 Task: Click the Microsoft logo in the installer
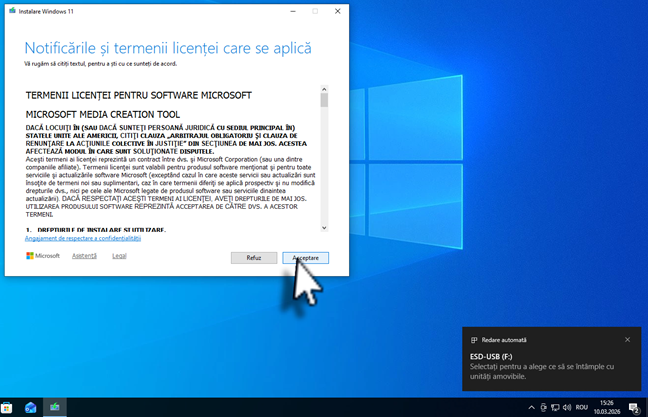tap(43, 256)
